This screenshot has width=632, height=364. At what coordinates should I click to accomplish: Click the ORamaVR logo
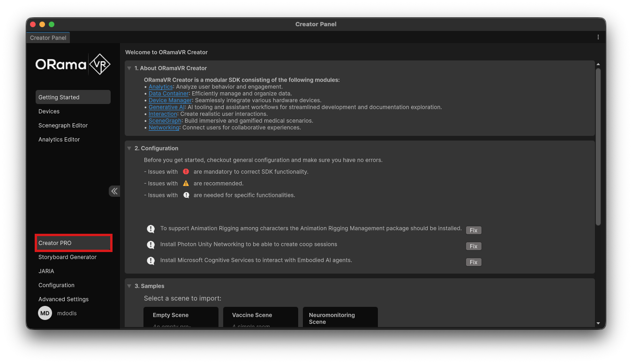73,65
